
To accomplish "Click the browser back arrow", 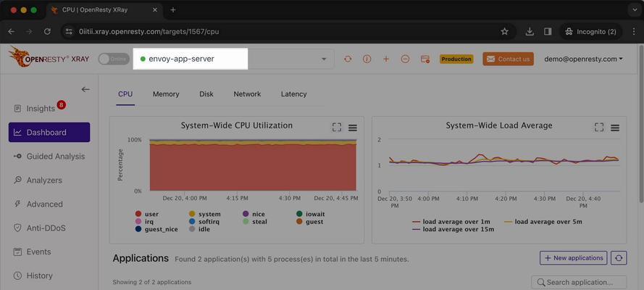I will (x=12, y=32).
